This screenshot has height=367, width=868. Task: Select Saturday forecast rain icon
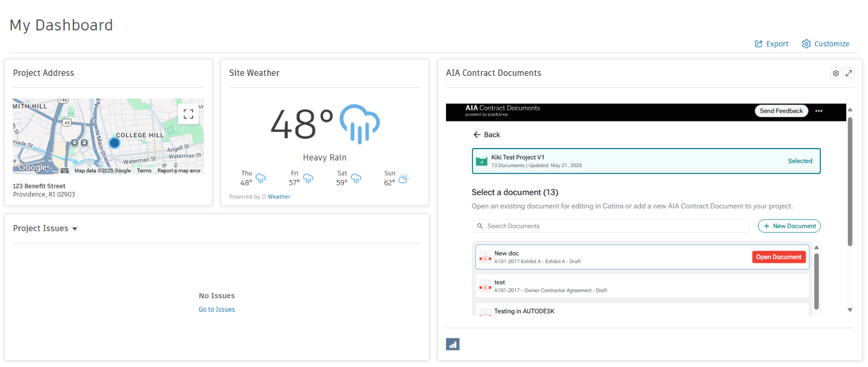pos(356,178)
